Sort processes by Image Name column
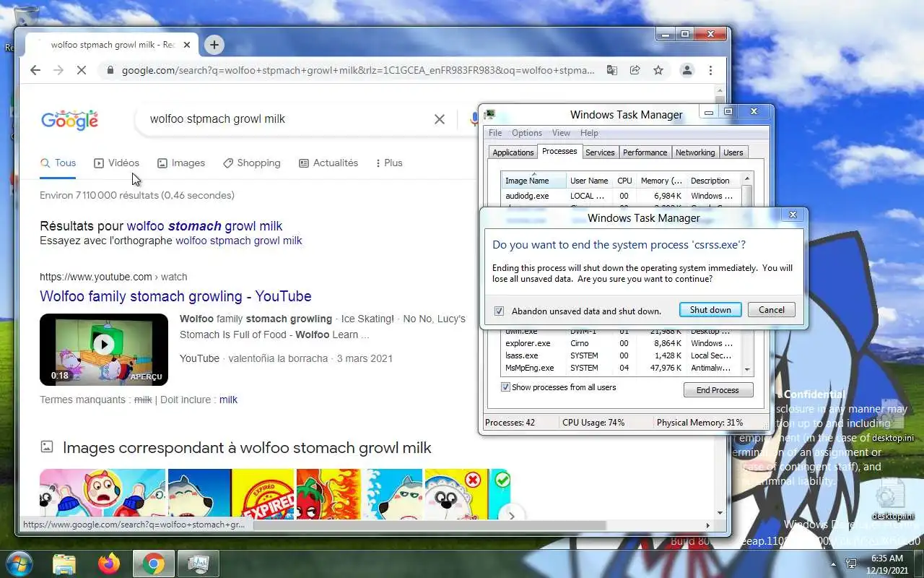The width and height of the screenshot is (924, 578). coord(533,181)
